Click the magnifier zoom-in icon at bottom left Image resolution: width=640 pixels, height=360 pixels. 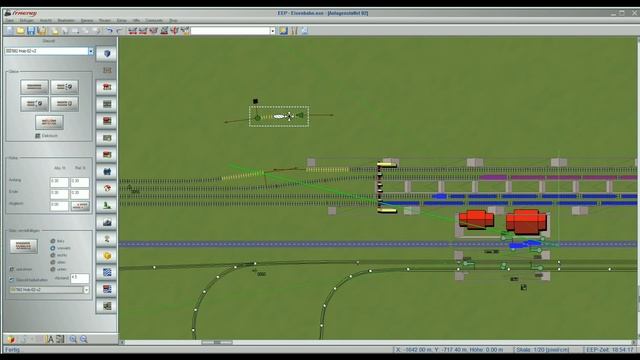(x=73, y=339)
